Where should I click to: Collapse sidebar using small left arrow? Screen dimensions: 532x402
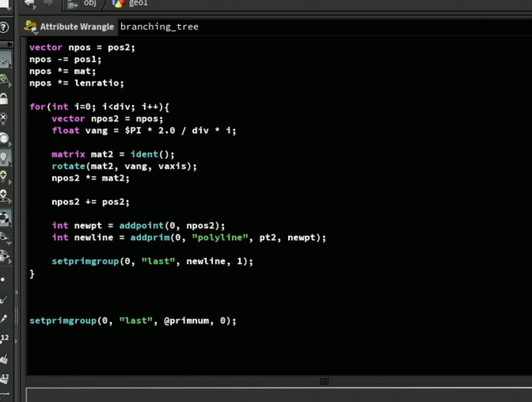(16, 292)
